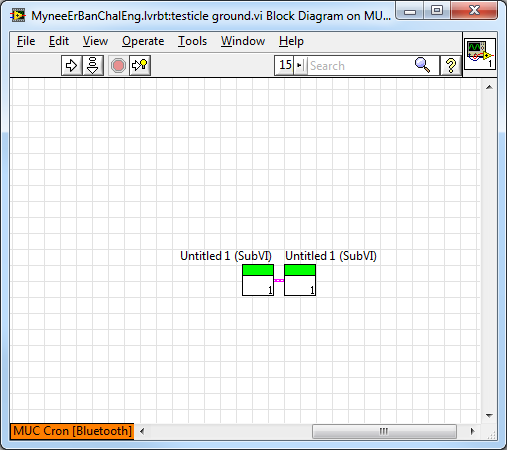Open Context Help question mark button
This screenshot has height=450, width=507.
click(x=451, y=65)
